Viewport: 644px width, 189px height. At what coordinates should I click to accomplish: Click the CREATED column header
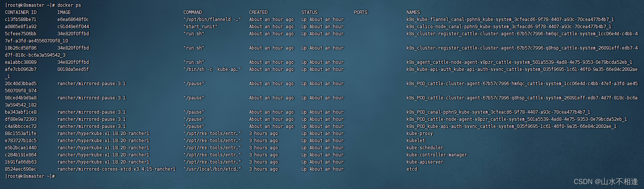click(258, 12)
